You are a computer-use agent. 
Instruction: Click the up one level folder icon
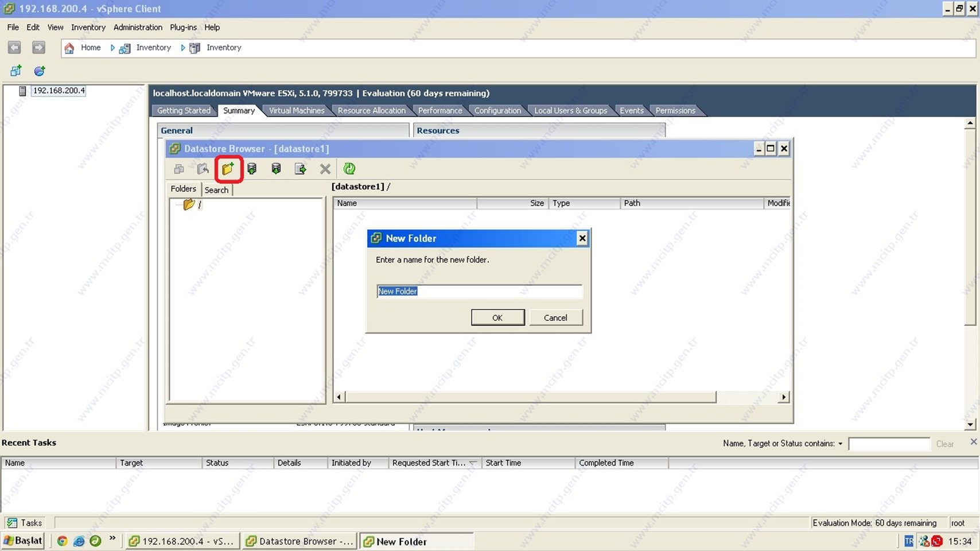pos(203,169)
